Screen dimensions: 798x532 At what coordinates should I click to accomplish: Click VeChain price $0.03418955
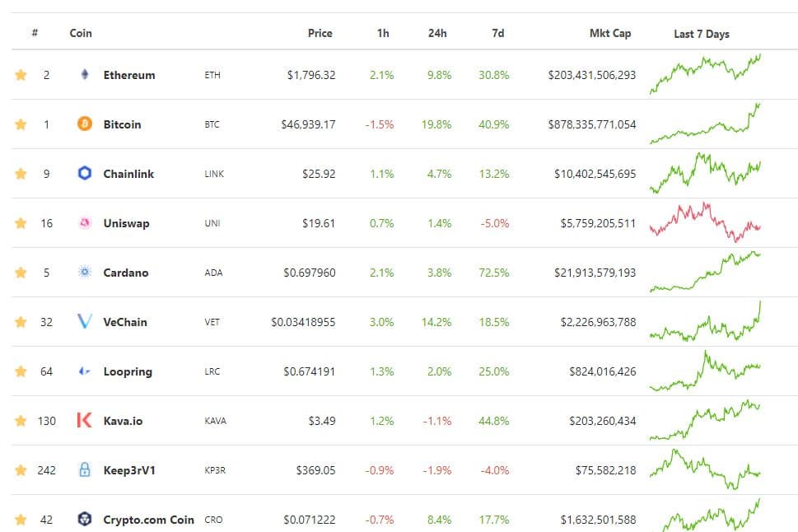pos(303,322)
